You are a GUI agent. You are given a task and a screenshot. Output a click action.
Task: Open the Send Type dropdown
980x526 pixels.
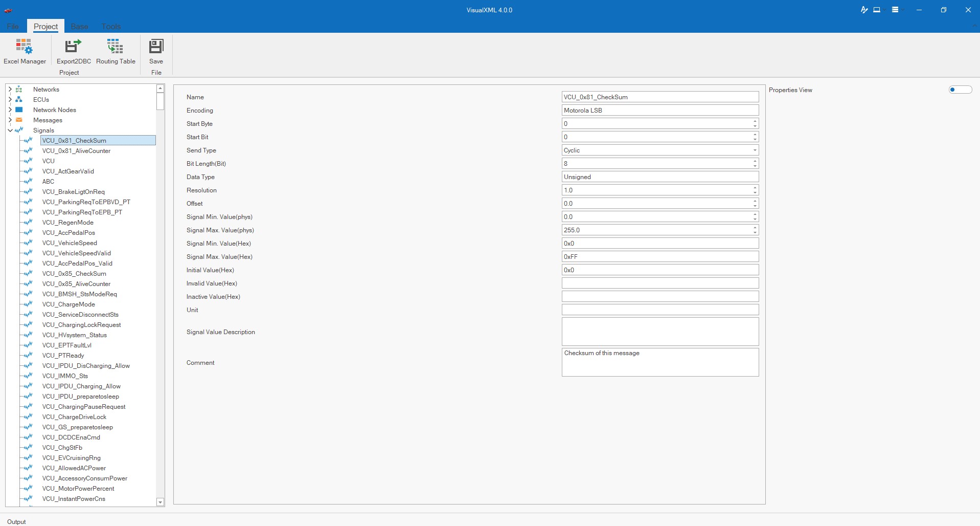(x=755, y=150)
